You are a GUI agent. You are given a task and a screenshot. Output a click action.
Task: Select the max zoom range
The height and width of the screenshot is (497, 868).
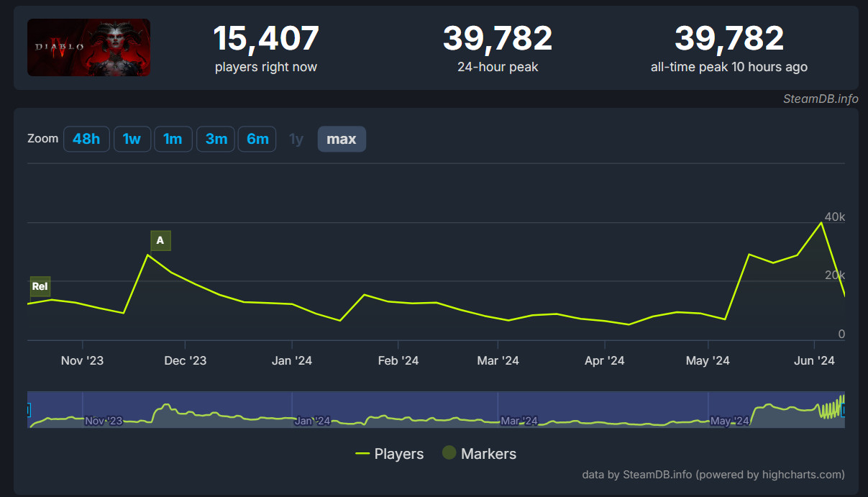[342, 139]
